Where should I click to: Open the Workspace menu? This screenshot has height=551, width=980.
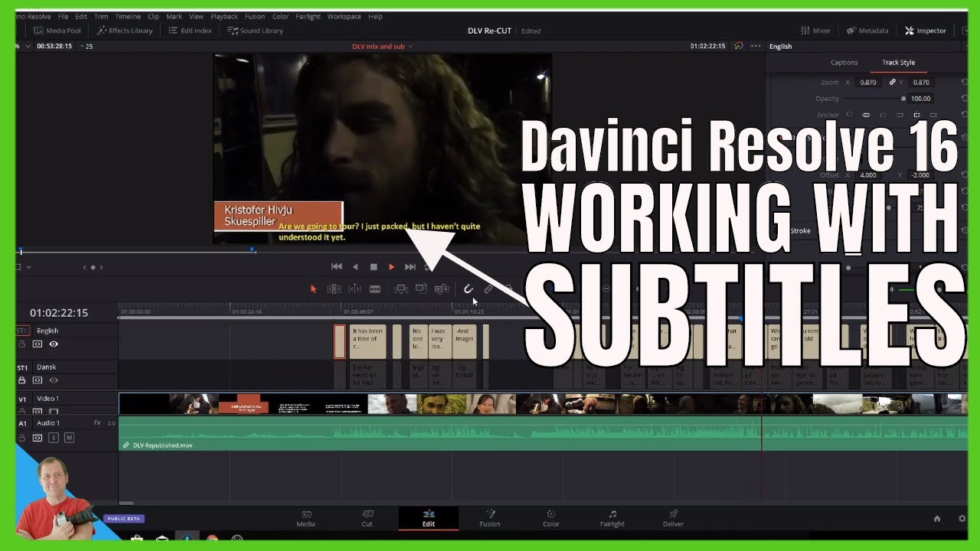(344, 16)
